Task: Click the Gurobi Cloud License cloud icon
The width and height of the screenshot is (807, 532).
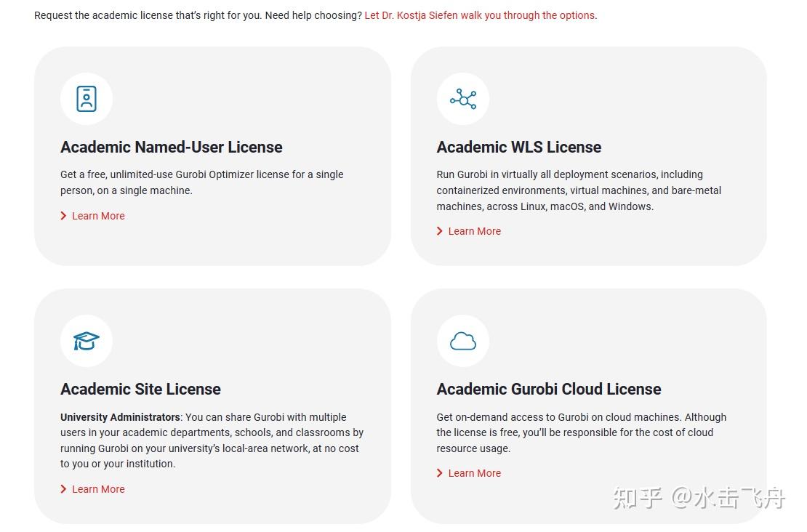Action: coord(462,341)
